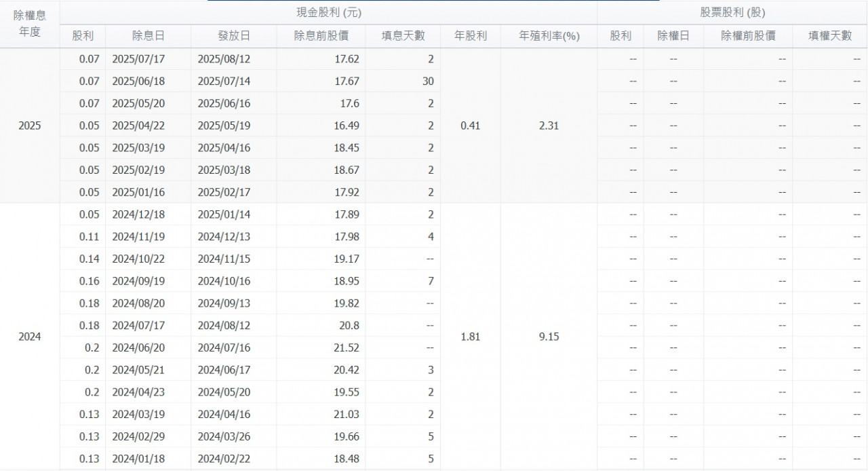Click the annual dividend value 0.41
868x471 pixels.
470,126
